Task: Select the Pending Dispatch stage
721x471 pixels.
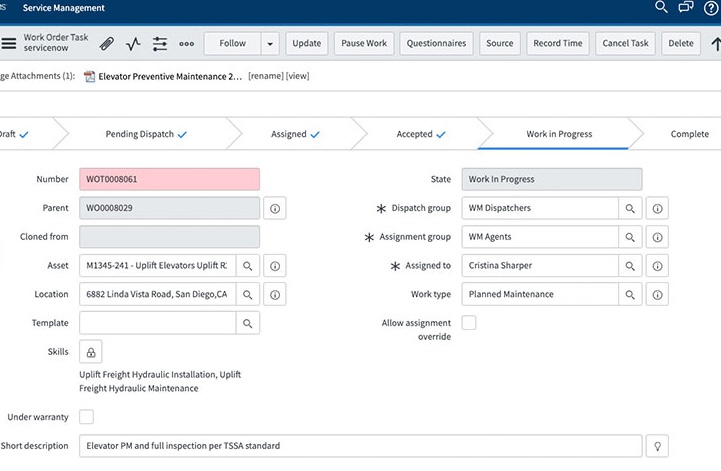Action: (145, 134)
